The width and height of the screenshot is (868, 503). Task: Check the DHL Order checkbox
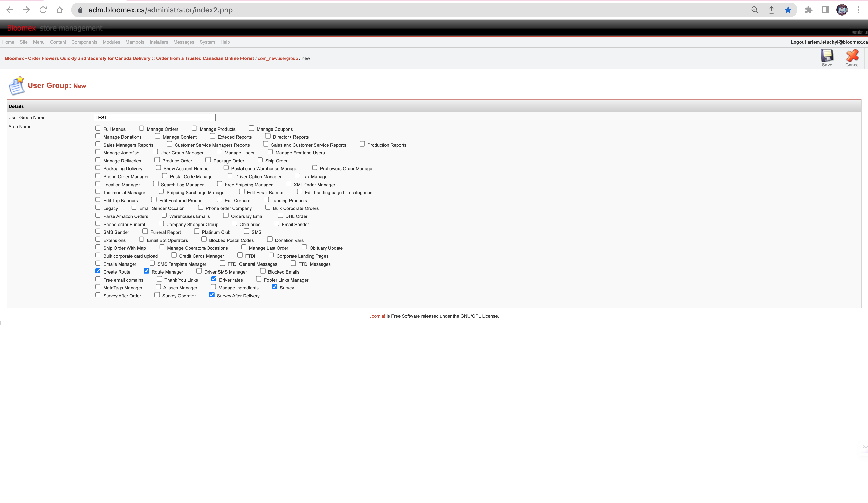(x=280, y=215)
